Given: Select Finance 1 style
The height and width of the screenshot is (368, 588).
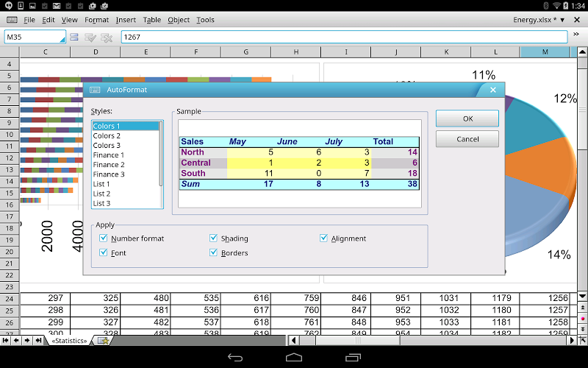Looking at the screenshot, I should pos(126,155).
